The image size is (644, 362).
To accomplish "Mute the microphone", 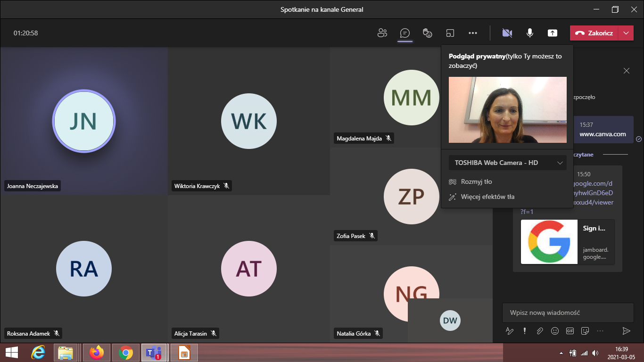I will [x=530, y=33].
